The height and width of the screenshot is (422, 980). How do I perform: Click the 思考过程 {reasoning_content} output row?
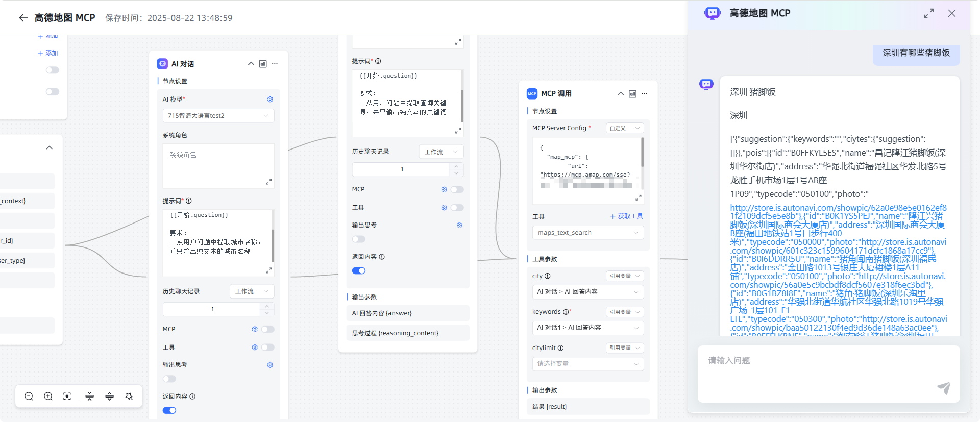[408, 333]
